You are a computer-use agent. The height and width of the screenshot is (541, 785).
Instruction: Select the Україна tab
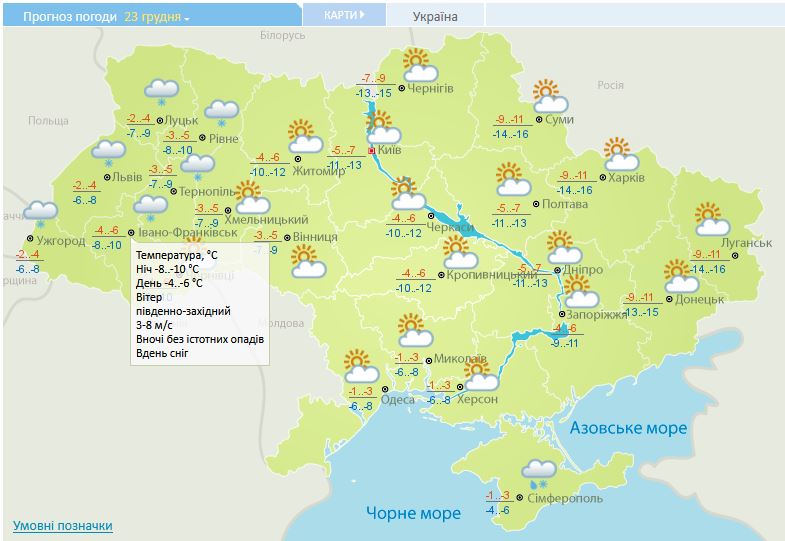pyautogui.click(x=435, y=17)
